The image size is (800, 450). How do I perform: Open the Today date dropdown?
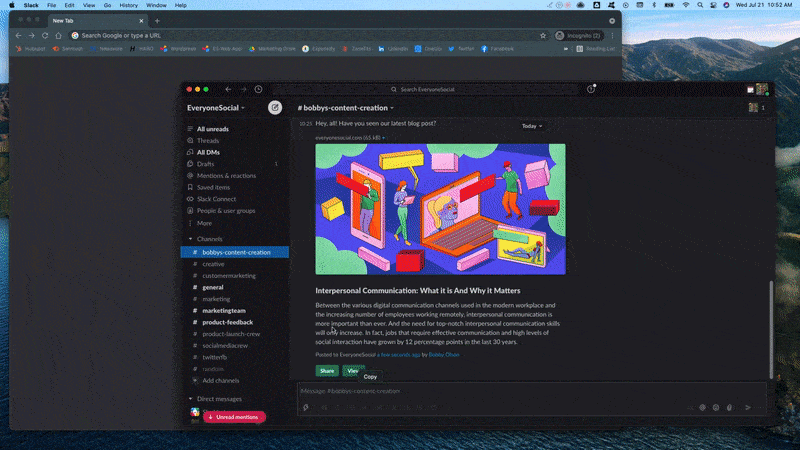(532, 126)
